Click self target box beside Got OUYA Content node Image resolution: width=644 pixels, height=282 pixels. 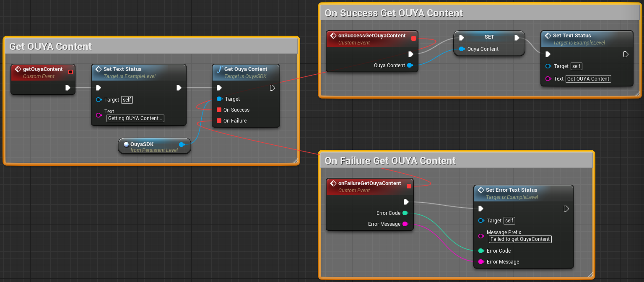coord(576,66)
